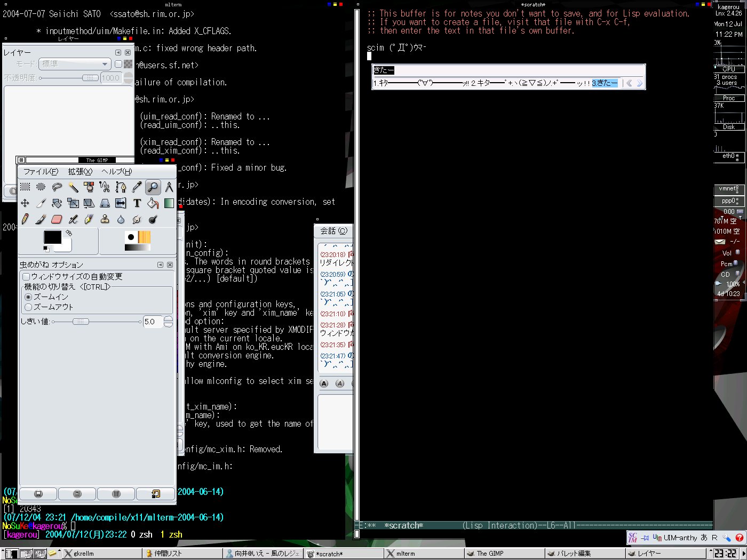The width and height of the screenshot is (747, 560).
Task: Click the active pattern indicator
Action: pos(144,237)
